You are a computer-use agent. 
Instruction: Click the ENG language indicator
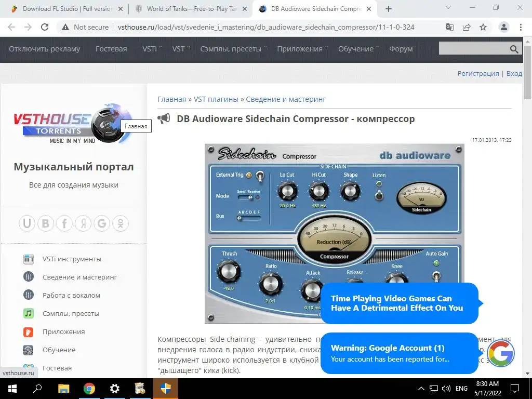[461, 389]
